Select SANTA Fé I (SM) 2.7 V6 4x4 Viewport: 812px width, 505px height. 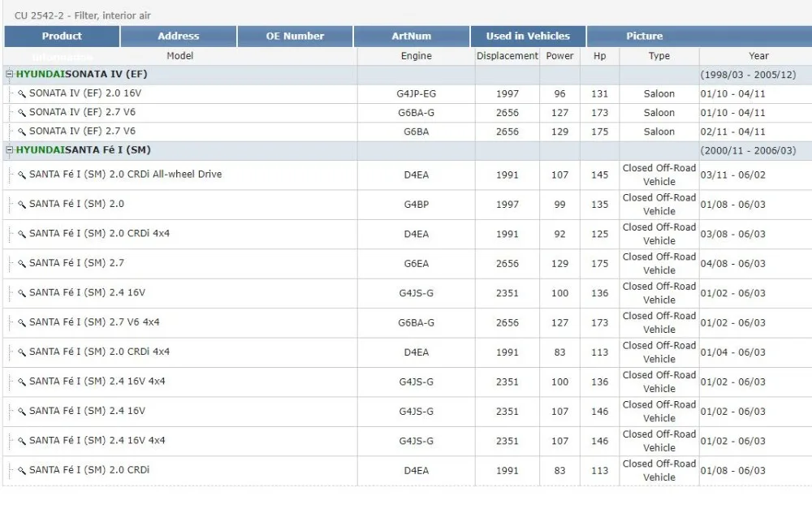coord(94,322)
